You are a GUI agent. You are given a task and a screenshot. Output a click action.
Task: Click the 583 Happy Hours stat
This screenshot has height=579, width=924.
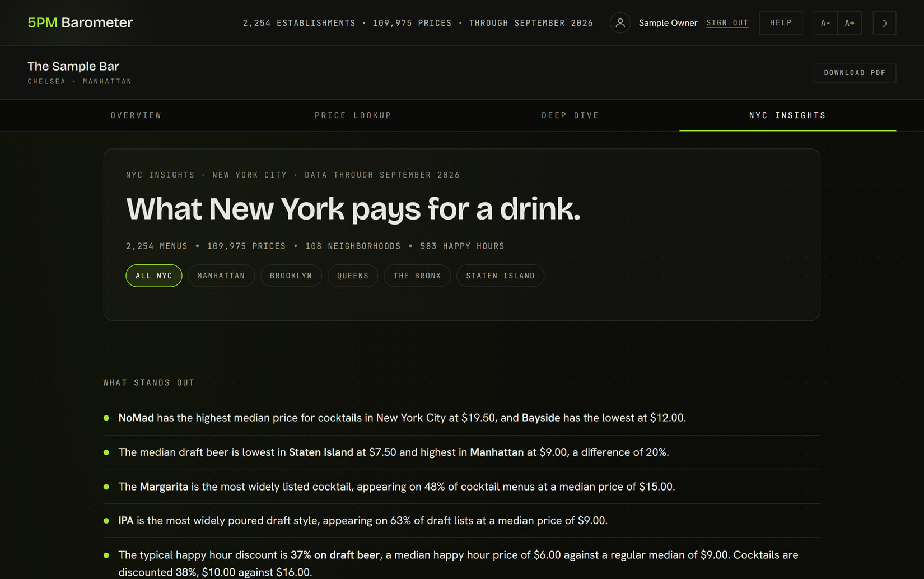pos(463,246)
